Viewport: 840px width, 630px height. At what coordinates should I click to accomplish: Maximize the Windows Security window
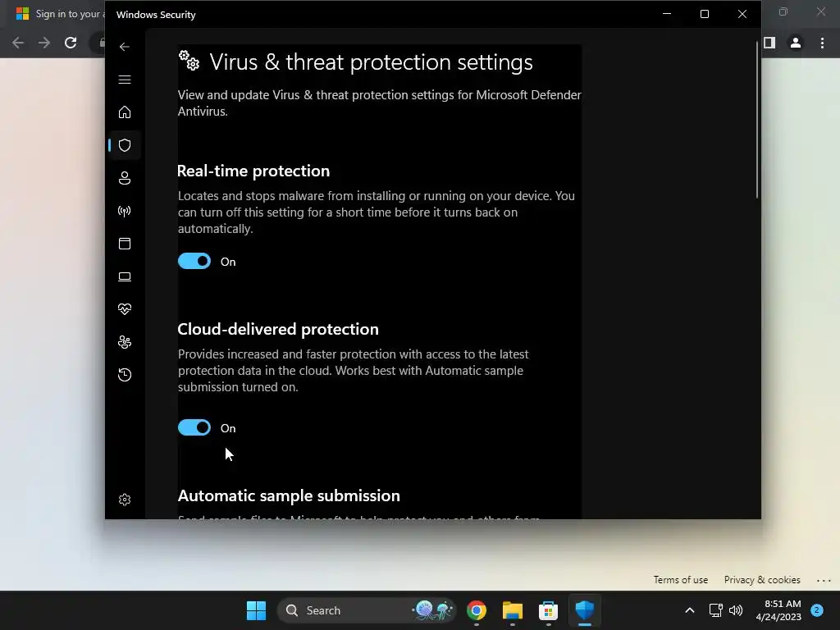(705, 14)
